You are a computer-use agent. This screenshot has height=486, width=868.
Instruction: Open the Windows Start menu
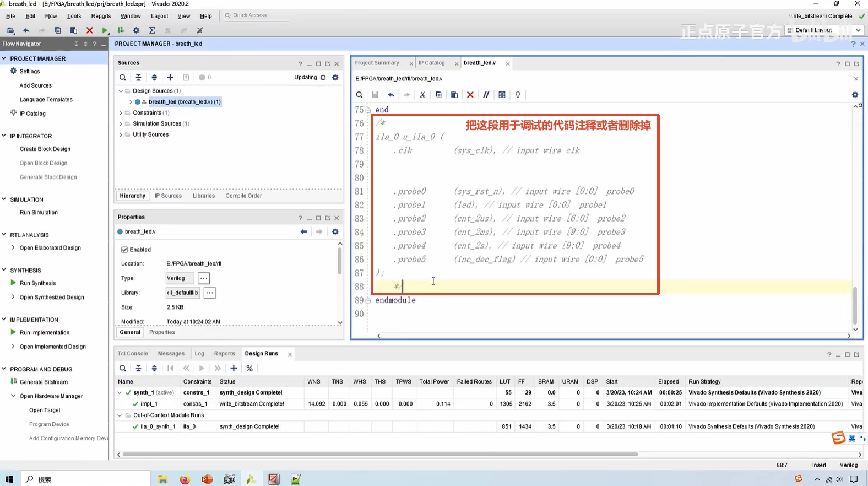9,479
